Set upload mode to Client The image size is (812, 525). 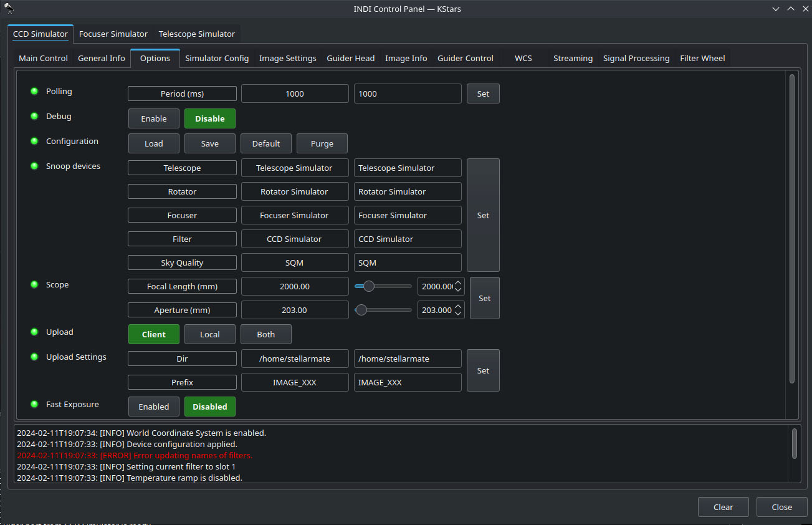click(x=154, y=334)
